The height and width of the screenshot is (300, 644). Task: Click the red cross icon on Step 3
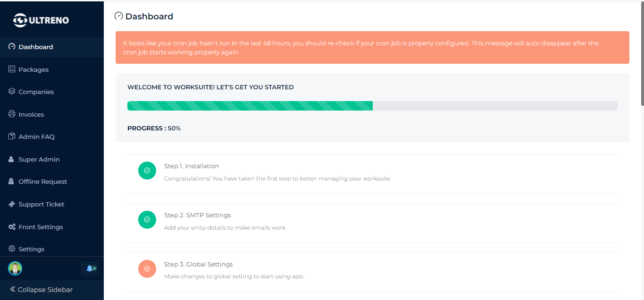click(147, 269)
